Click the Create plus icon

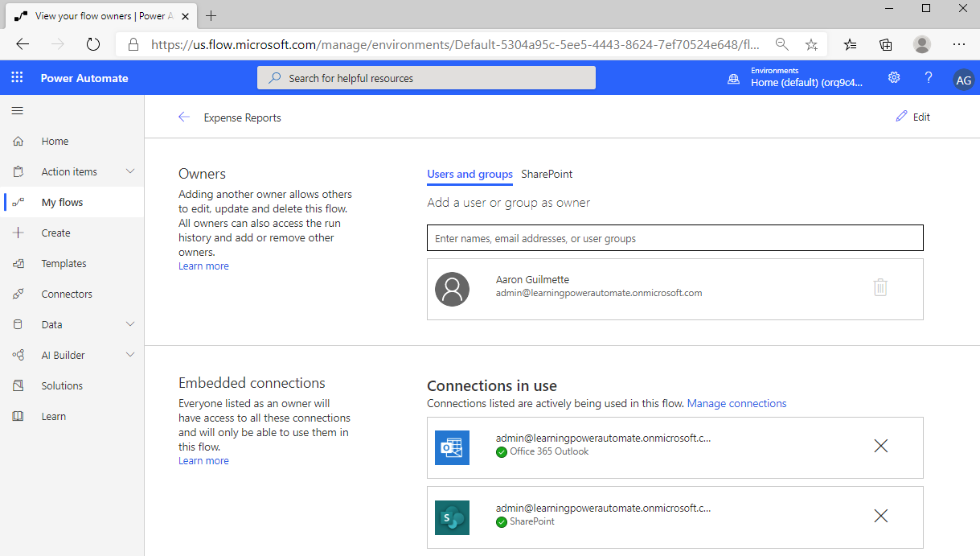[18, 233]
